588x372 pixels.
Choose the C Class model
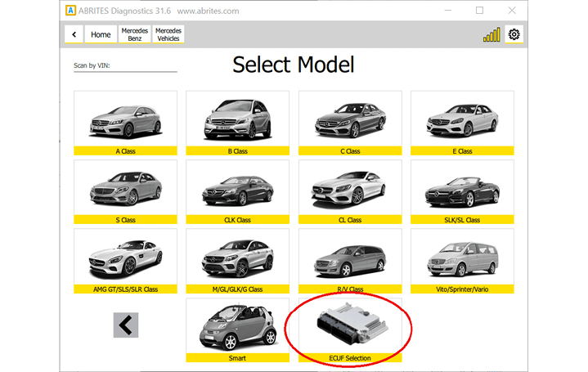click(349, 123)
